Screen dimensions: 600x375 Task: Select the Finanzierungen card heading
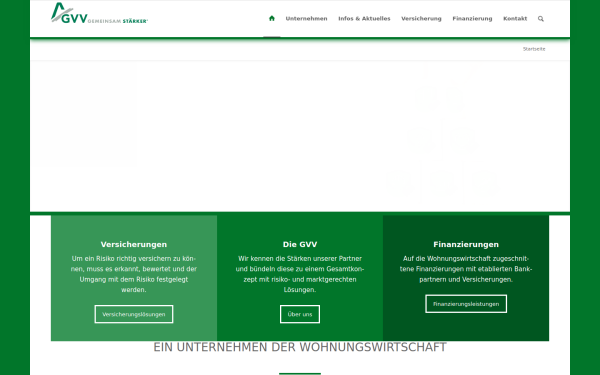pos(466,245)
